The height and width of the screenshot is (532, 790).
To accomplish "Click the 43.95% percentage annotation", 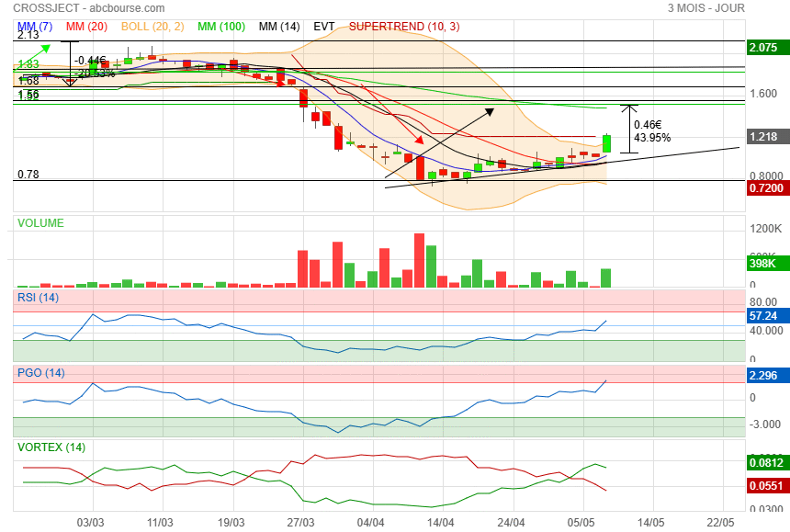I will [x=652, y=138].
